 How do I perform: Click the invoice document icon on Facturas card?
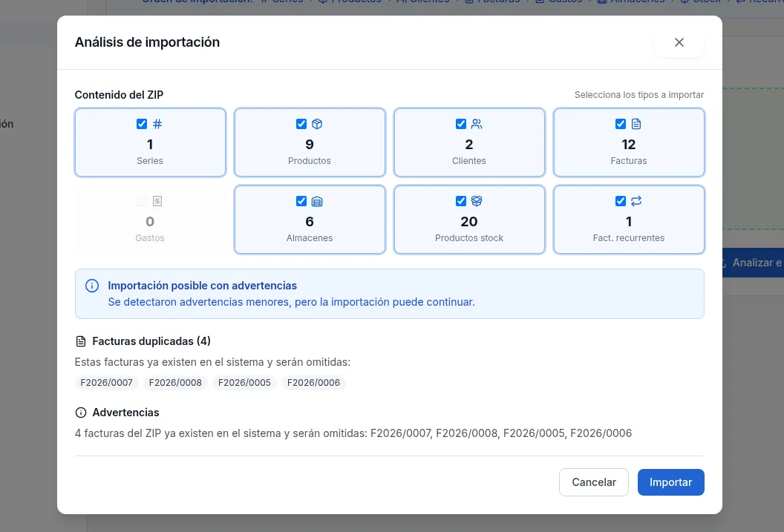(636, 124)
